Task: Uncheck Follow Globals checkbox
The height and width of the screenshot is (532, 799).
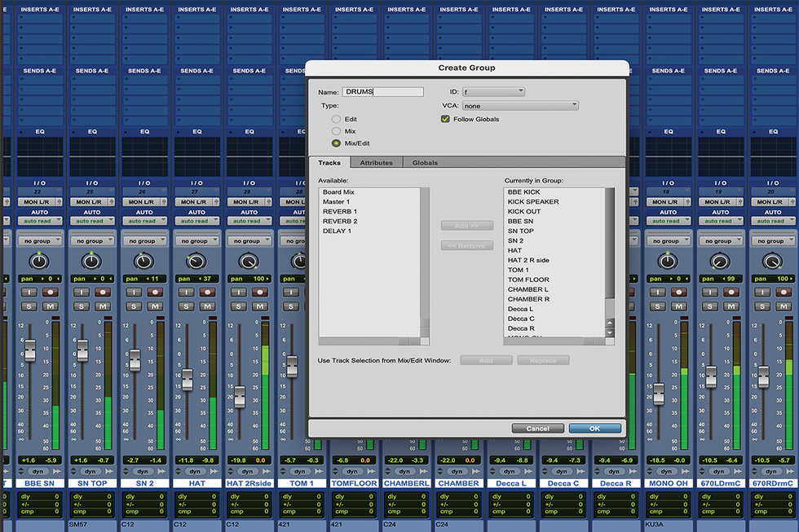Action: click(445, 119)
